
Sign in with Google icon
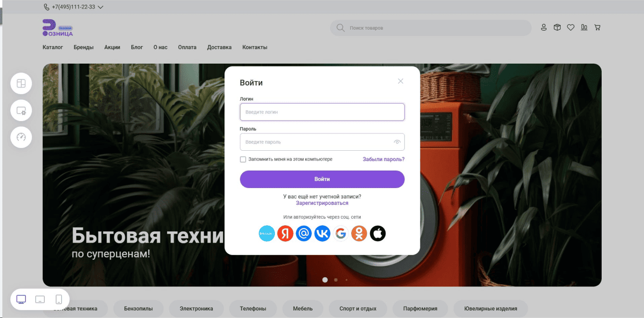point(341,233)
